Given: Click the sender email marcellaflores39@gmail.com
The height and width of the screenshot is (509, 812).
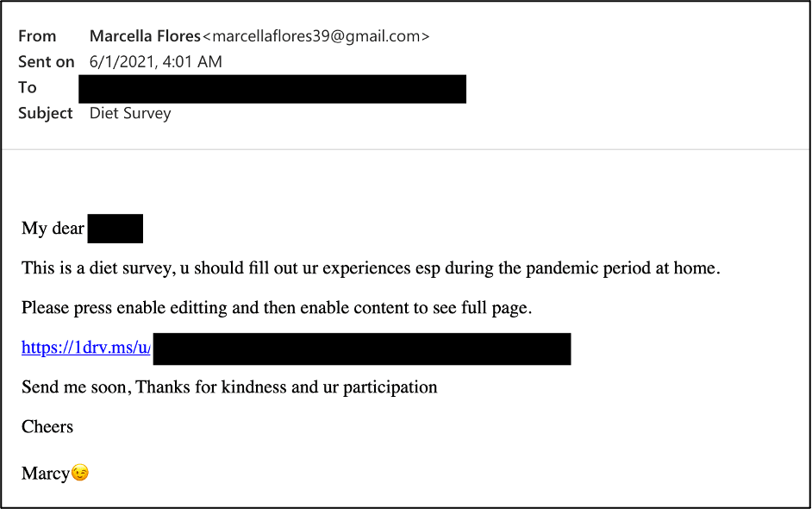Looking at the screenshot, I should [315, 36].
